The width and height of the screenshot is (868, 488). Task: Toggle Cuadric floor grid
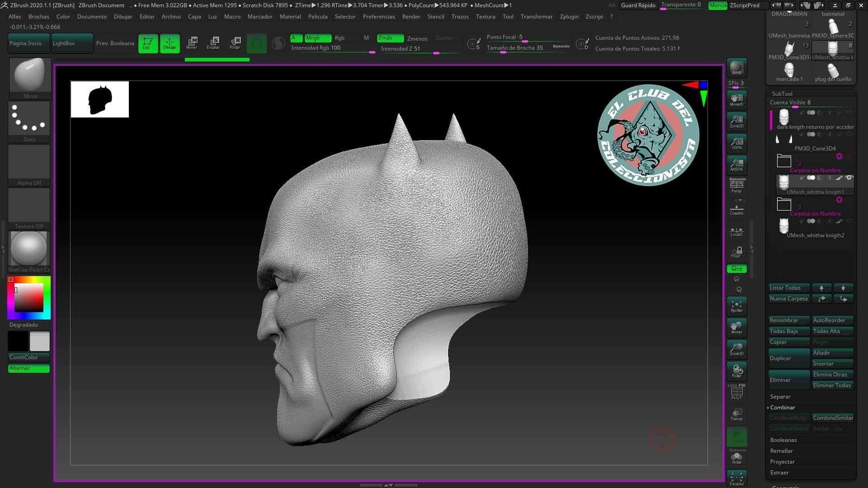pos(736,208)
